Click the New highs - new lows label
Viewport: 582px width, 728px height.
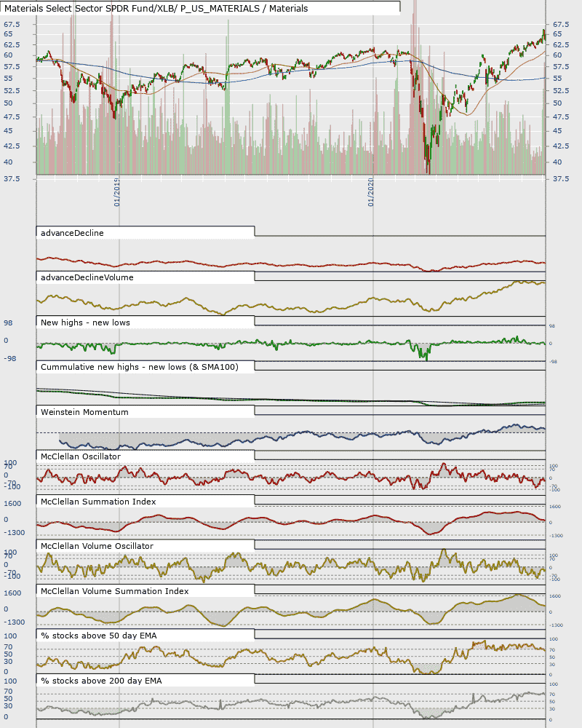coord(85,323)
